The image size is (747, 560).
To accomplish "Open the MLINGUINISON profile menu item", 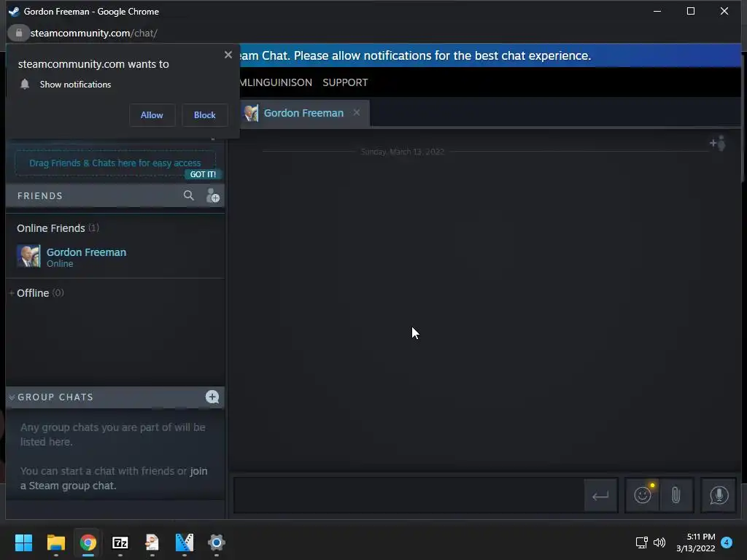I will click(276, 82).
